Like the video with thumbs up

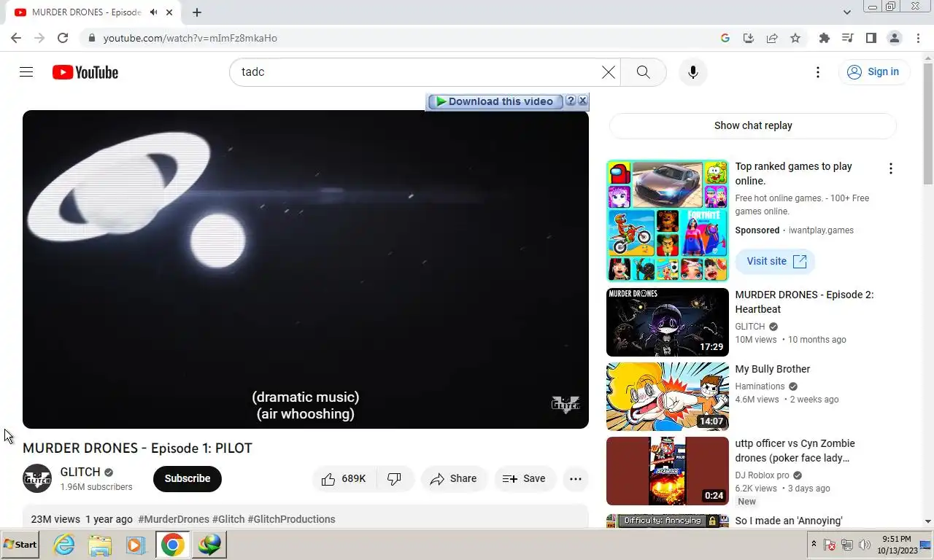[344, 479]
